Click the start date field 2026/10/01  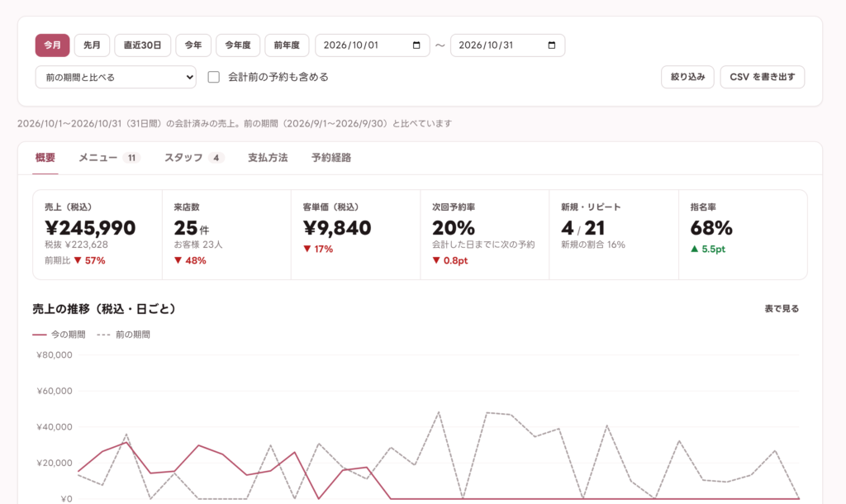coord(373,45)
